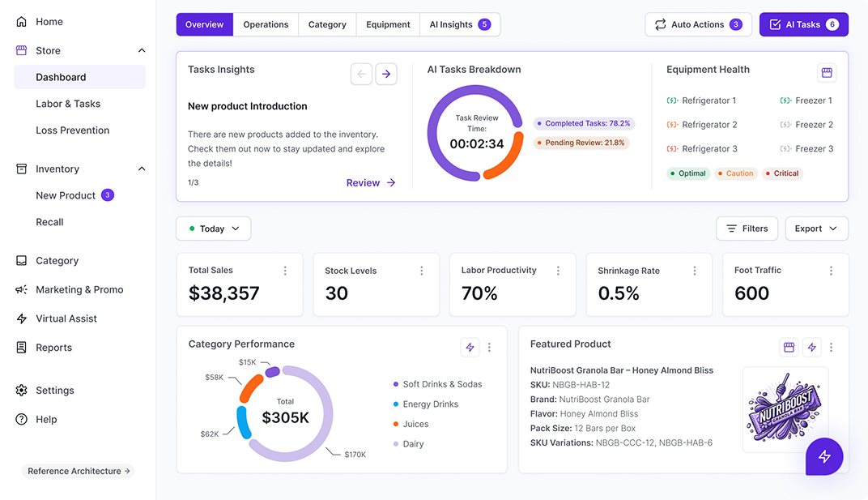868x500 pixels.
Task: Click store icon in Equipment Health panel
Action: [x=827, y=73]
